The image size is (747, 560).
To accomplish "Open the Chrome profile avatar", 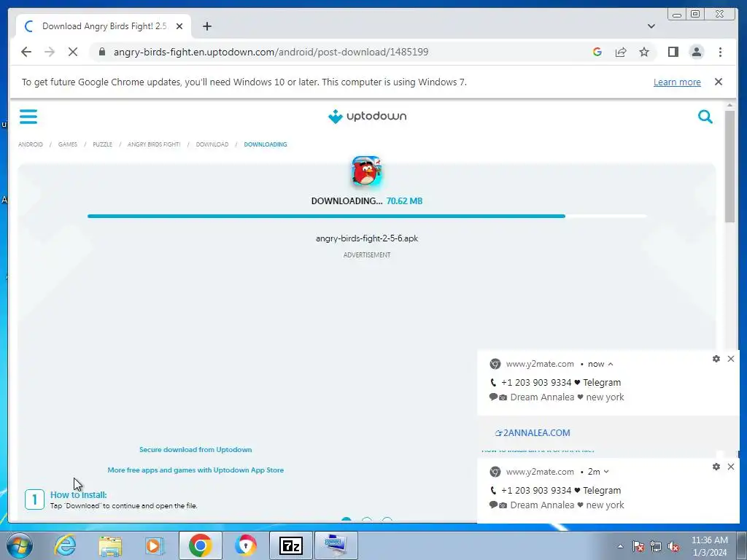I will coord(697,52).
